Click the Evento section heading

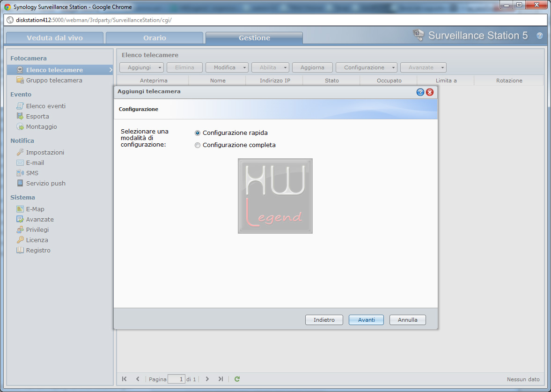pos(21,94)
